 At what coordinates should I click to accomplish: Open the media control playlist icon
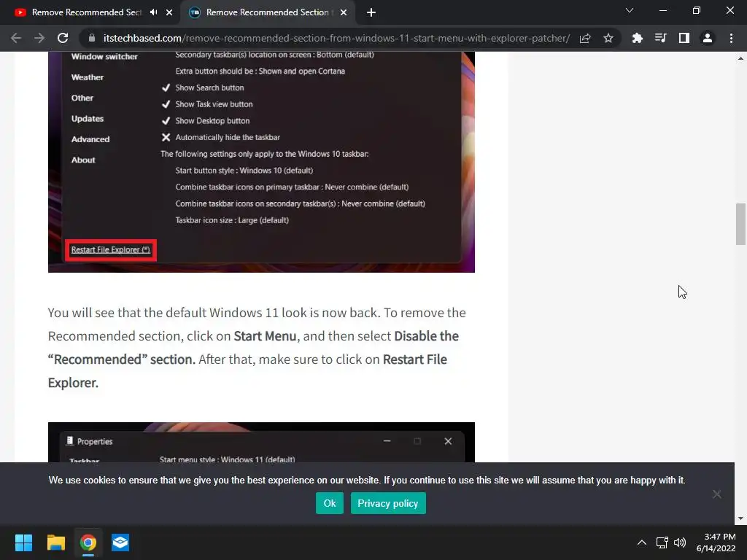[x=660, y=38]
